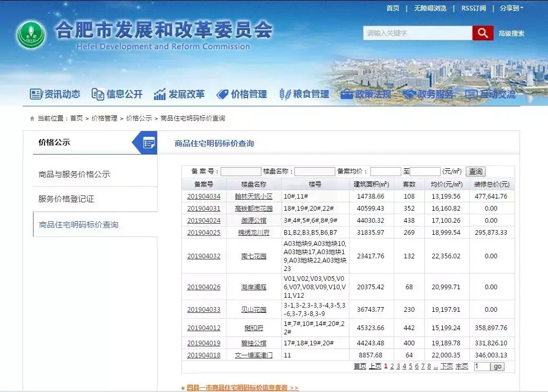Screen dimensions: 548x392
Task: Open 信息公开 document icon in navigation
Action: (x=97, y=94)
